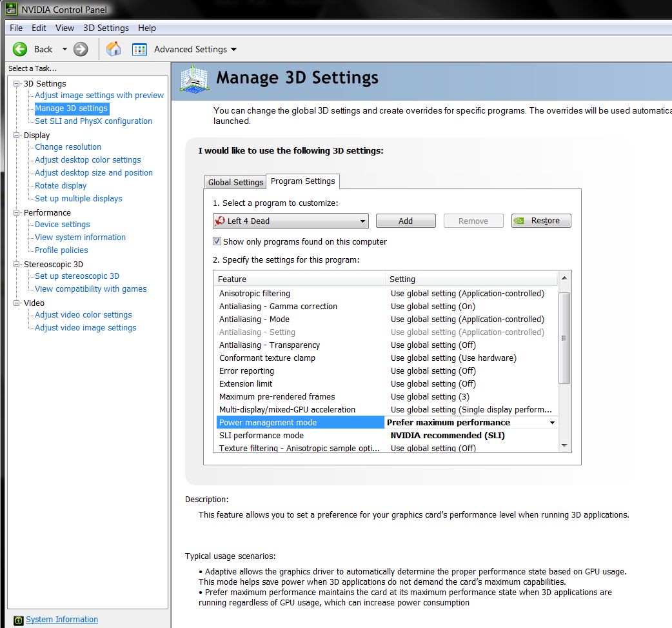This screenshot has height=628, width=672.
Task: Select Maximum pre-rendered frames row
Action: click(x=386, y=396)
